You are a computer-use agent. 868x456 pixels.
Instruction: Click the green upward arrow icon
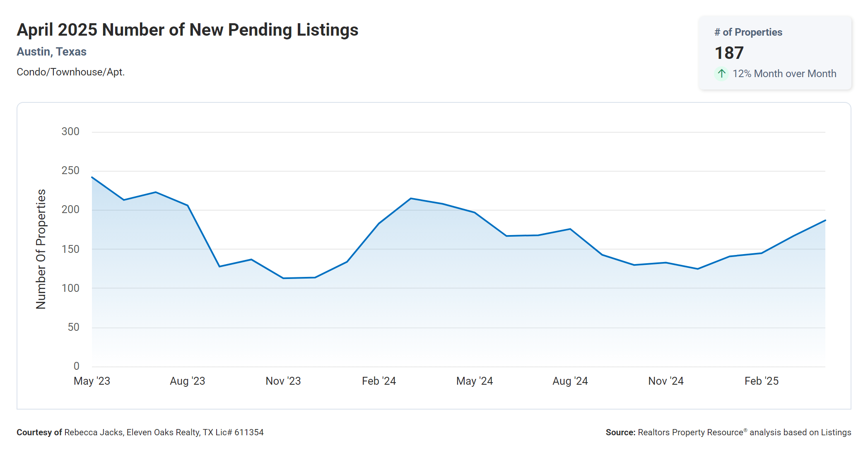point(721,74)
